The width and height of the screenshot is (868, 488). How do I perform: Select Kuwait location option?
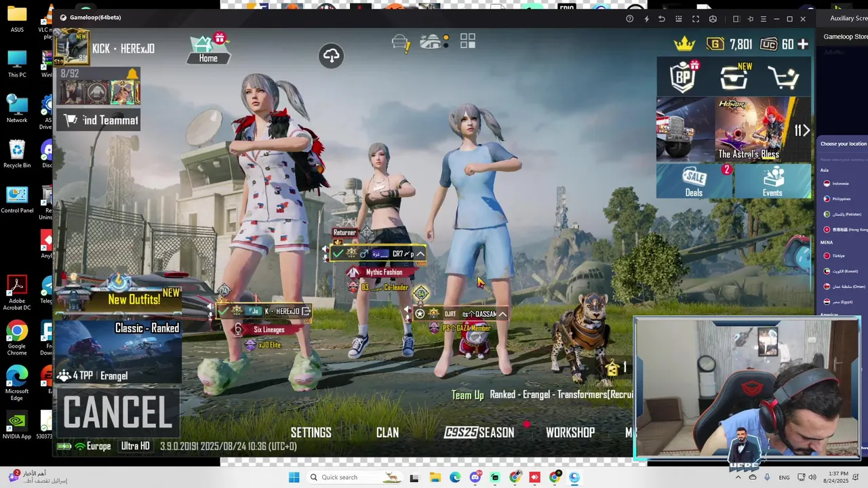pyautogui.click(x=841, y=271)
